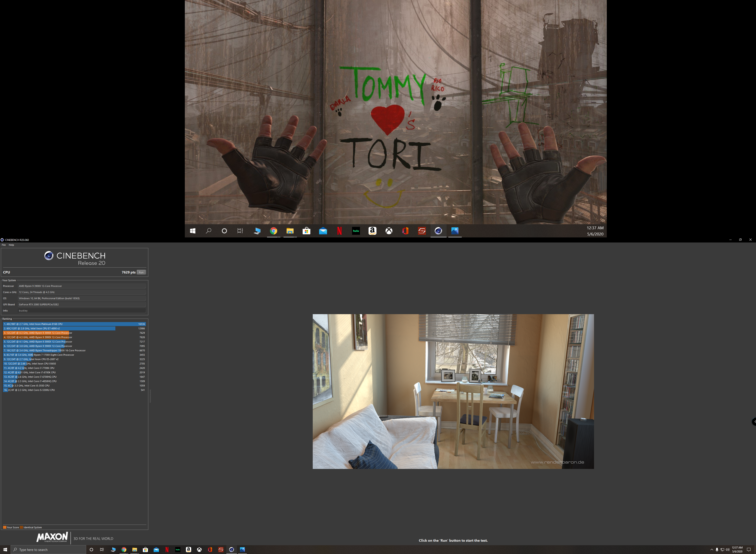Click the large clock on the upper taskbar
The image size is (756, 554).
tap(595, 231)
